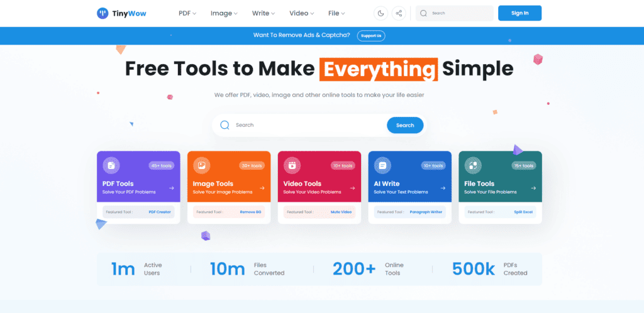Image resolution: width=644 pixels, height=313 pixels.
Task: Click the Sign In button
Action: click(x=519, y=13)
